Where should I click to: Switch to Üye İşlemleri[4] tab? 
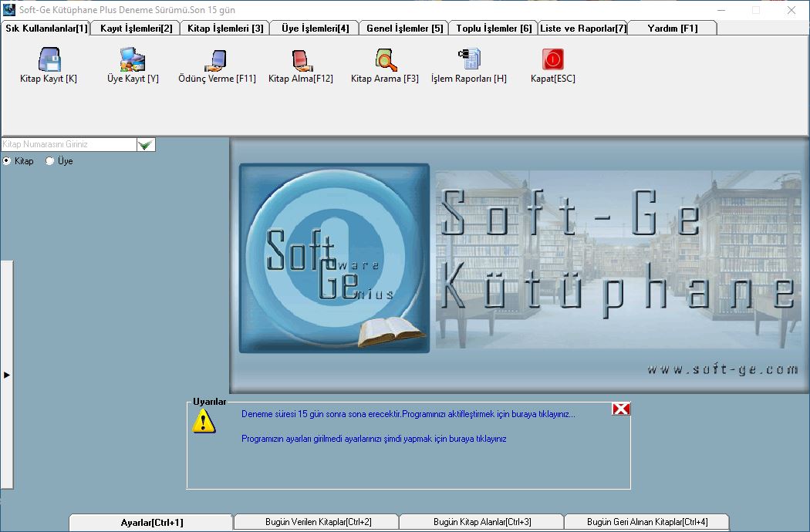[x=315, y=29]
